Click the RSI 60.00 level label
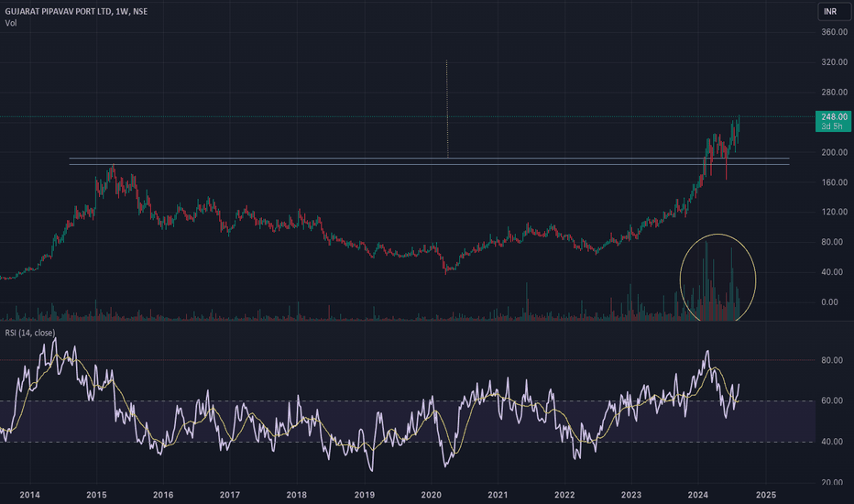This screenshot has height=504, width=854. 832,400
